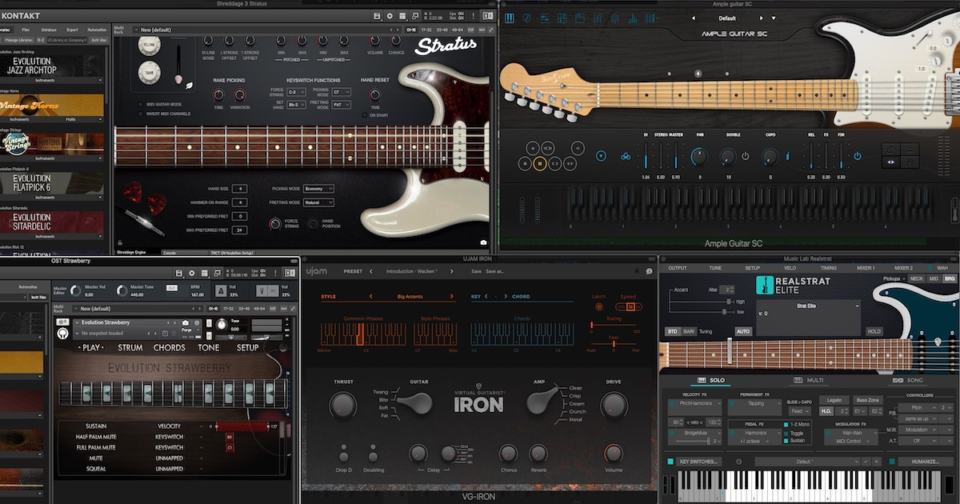Image resolution: width=960 pixels, height=504 pixels.
Task: Open TONE tab in Evolution Strawberry
Action: tap(208, 347)
